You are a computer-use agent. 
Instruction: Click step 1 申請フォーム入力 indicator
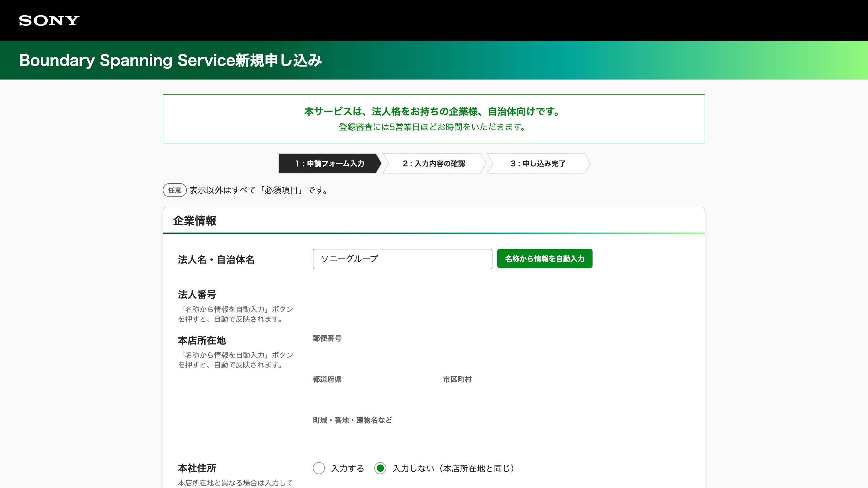click(329, 164)
